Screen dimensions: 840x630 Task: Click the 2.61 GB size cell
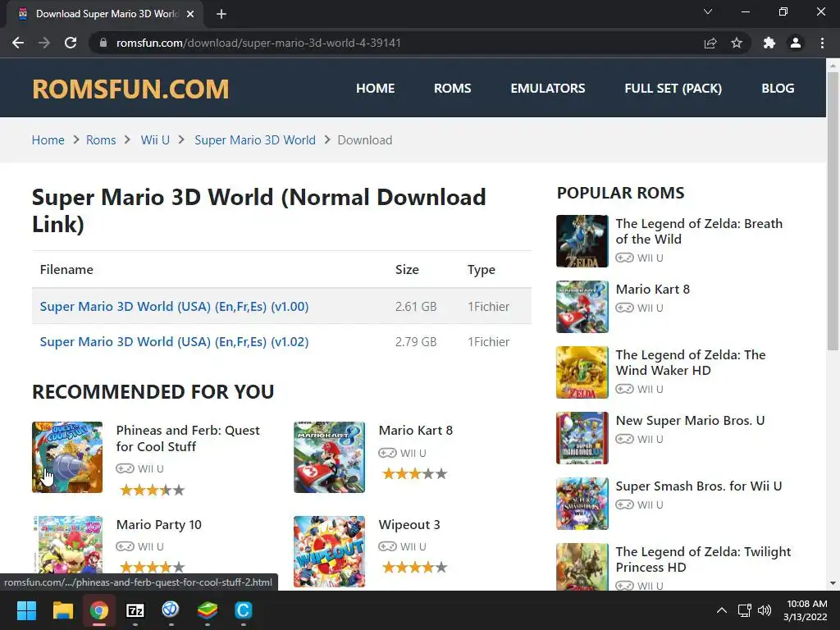point(416,307)
